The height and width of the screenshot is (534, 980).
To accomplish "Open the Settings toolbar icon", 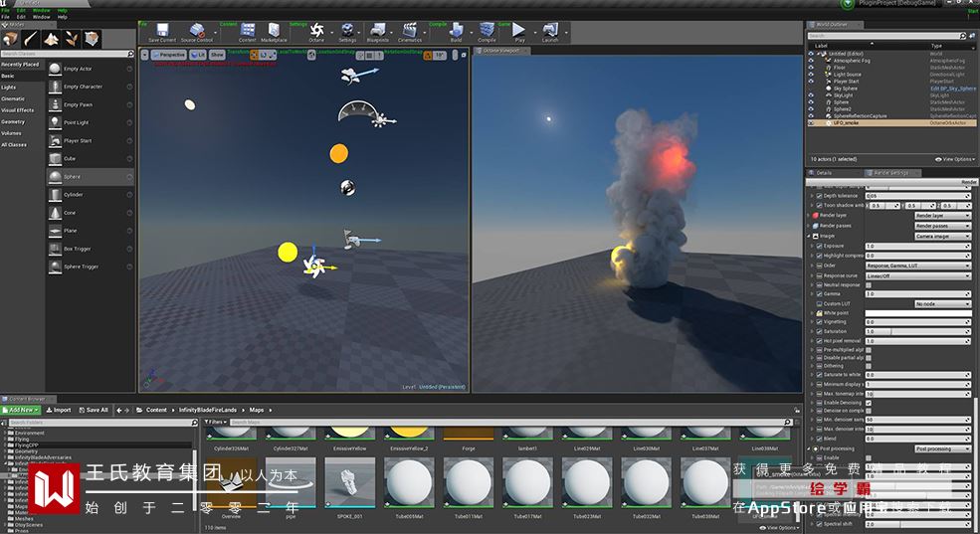I will coord(347,32).
